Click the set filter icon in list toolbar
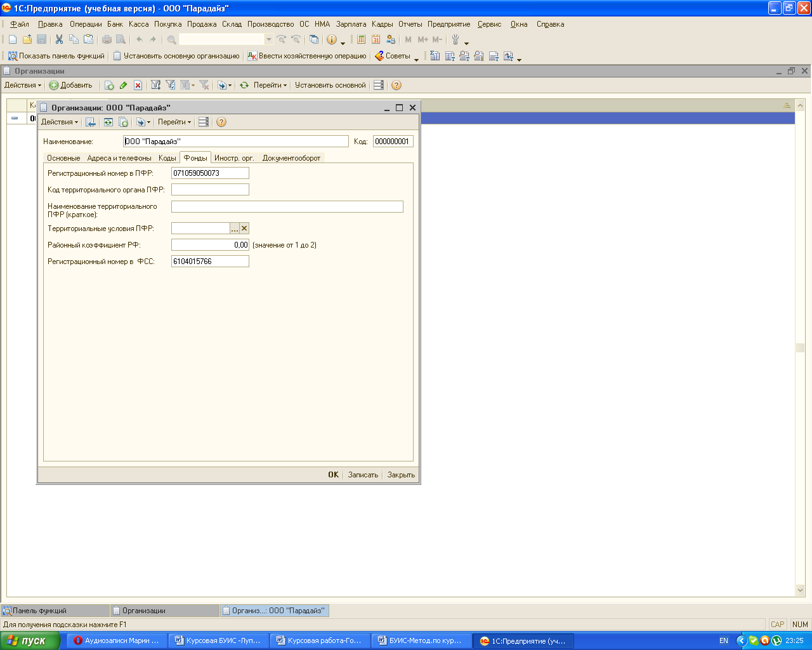Viewport: 812px width, 650px height. [x=155, y=85]
